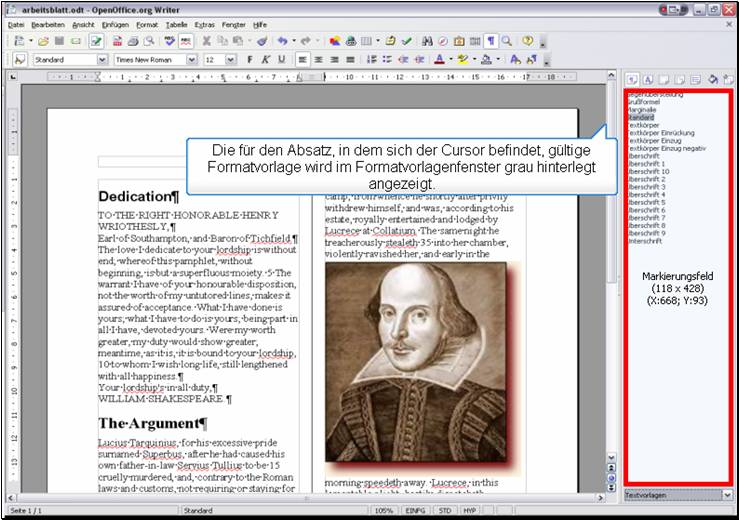Toggle EINFG insert mode in status bar

pyautogui.click(x=415, y=511)
